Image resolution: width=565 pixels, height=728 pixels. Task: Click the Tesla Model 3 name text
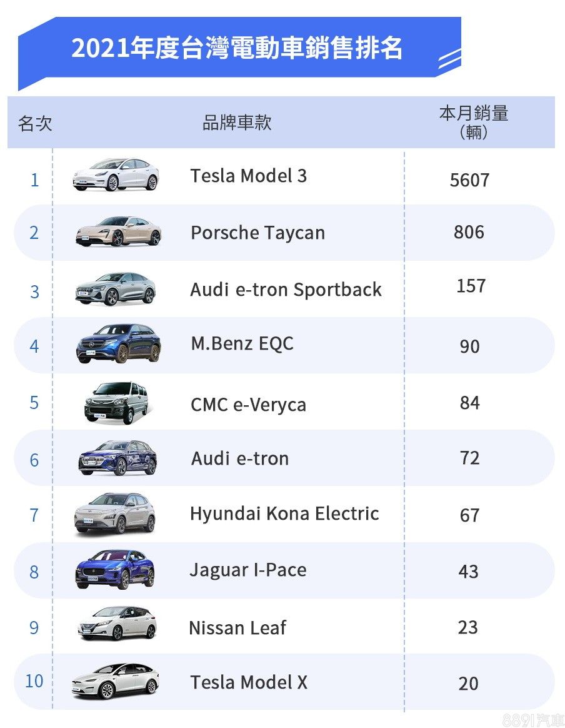[x=249, y=176]
